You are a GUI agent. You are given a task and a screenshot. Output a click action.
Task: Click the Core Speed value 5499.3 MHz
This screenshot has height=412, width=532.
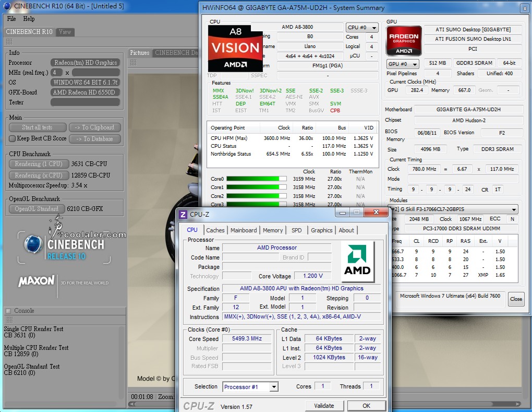[x=247, y=339]
